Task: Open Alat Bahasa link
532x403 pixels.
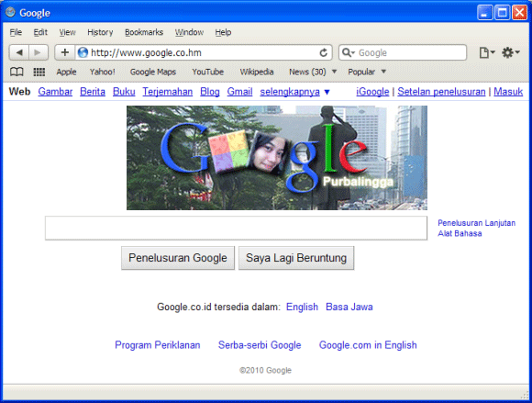Action: [460, 233]
